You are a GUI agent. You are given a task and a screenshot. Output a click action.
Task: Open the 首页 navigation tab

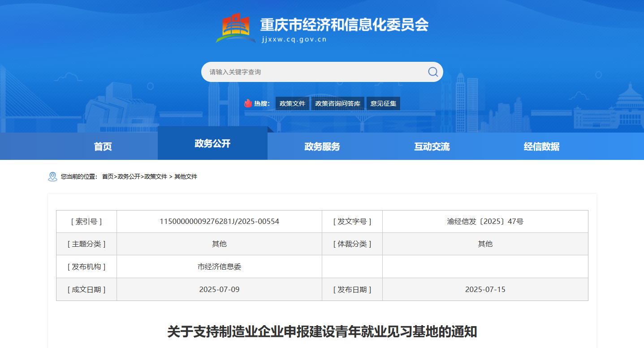pos(103,146)
